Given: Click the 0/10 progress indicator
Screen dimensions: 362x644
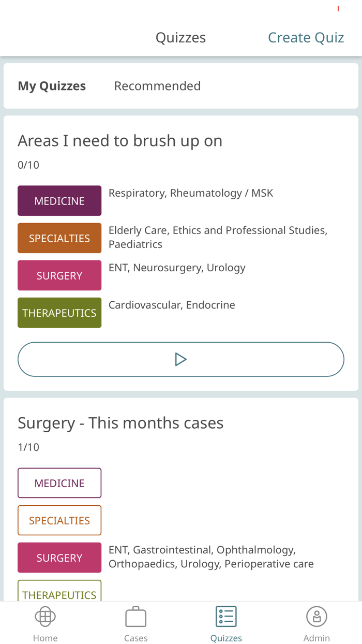Looking at the screenshot, I should 28,164.
